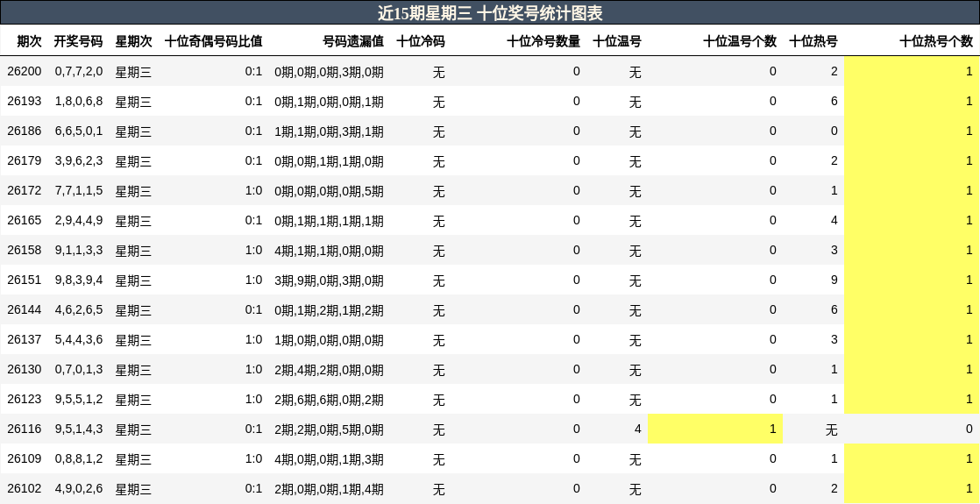Click omission value 0期,1期,2期,1期,2期
980x504 pixels.
[x=330, y=310]
